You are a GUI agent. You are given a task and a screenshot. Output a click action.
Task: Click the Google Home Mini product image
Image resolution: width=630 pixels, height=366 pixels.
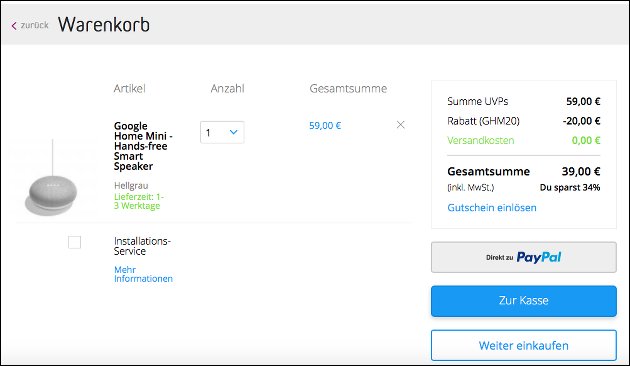[x=51, y=179]
